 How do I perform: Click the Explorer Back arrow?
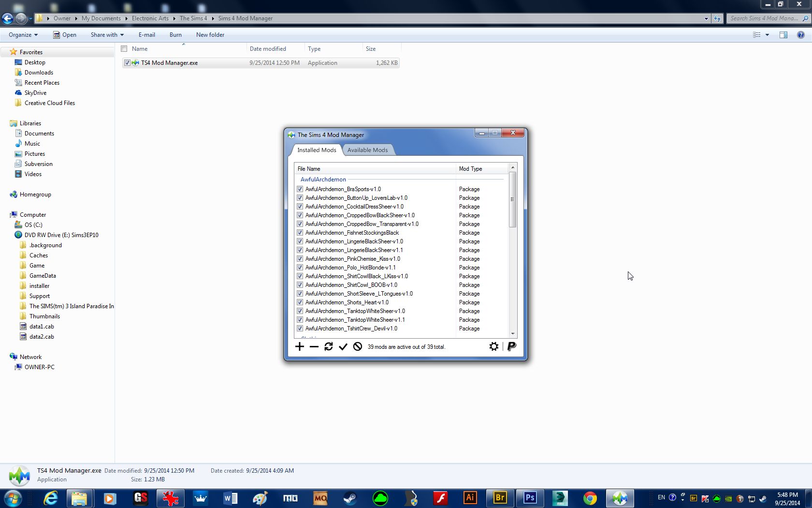coord(7,18)
